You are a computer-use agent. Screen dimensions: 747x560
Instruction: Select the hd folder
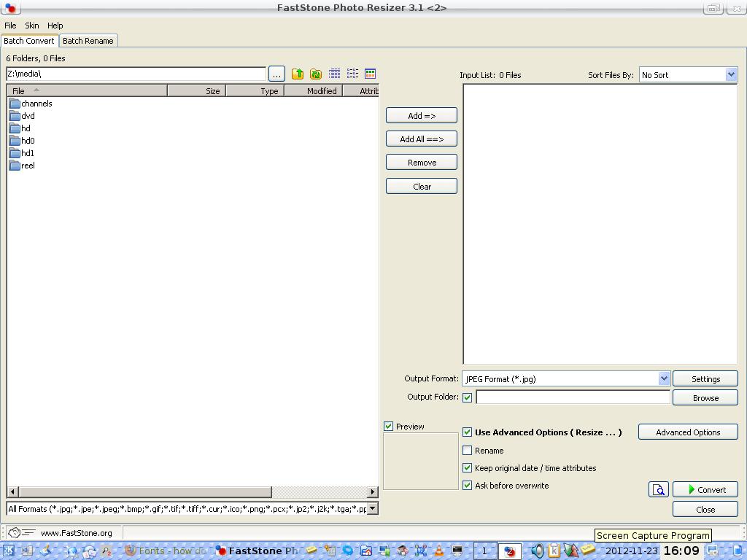(x=20, y=128)
